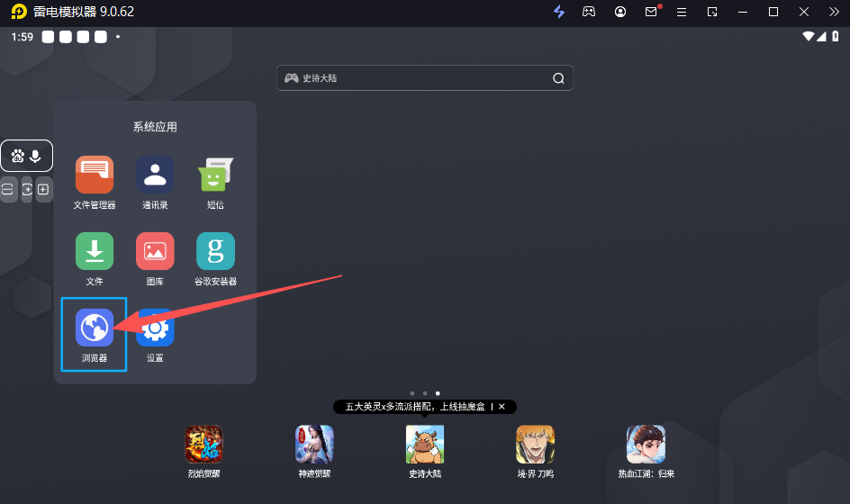Open the mail notifications icon in title bar
Image resolution: width=850 pixels, height=504 pixels.
(x=651, y=12)
